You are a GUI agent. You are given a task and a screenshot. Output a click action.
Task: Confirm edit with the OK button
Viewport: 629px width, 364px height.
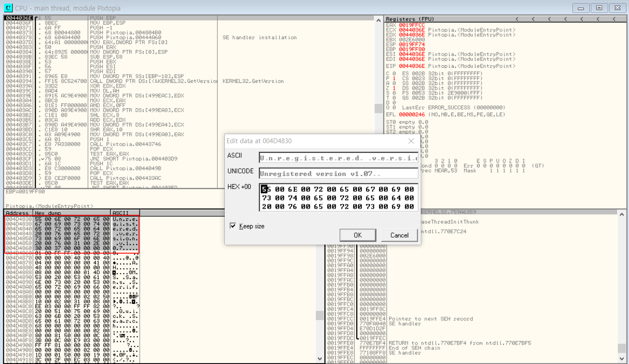358,235
